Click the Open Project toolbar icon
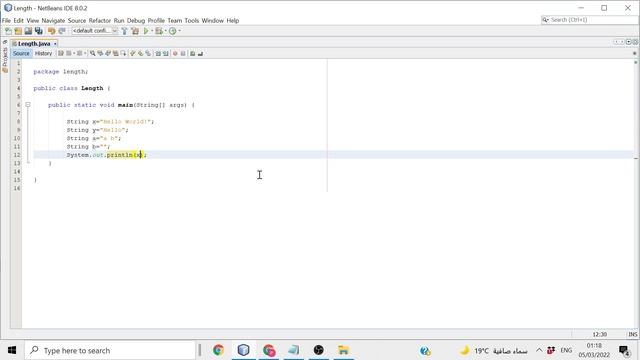The height and width of the screenshot is (360, 640). (28, 31)
